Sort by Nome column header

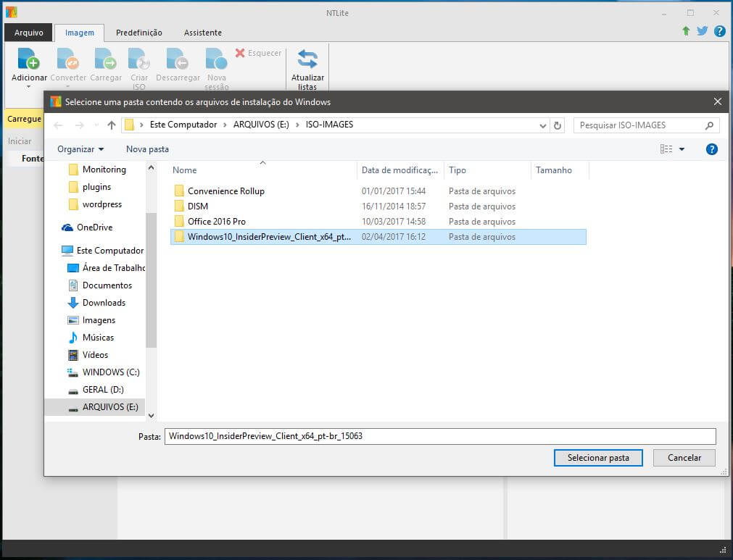pyautogui.click(x=262, y=170)
